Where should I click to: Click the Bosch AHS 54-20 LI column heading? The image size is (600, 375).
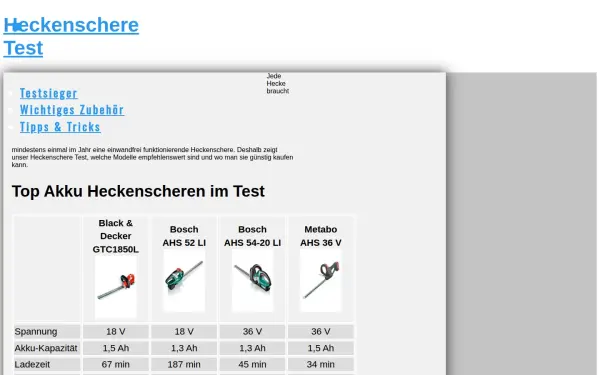pos(253,236)
